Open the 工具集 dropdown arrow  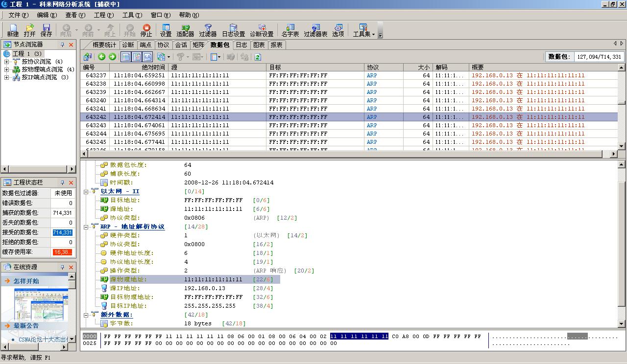tap(373, 34)
